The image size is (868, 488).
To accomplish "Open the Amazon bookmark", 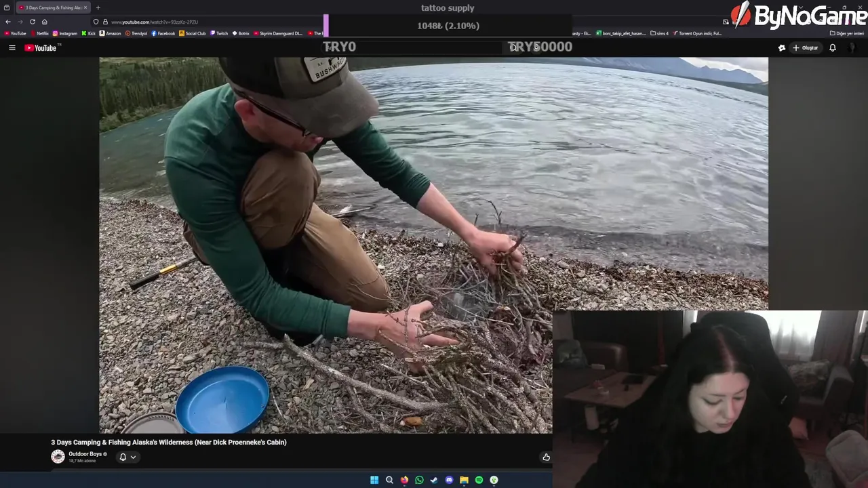I will pyautogui.click(x=110, y=33).
